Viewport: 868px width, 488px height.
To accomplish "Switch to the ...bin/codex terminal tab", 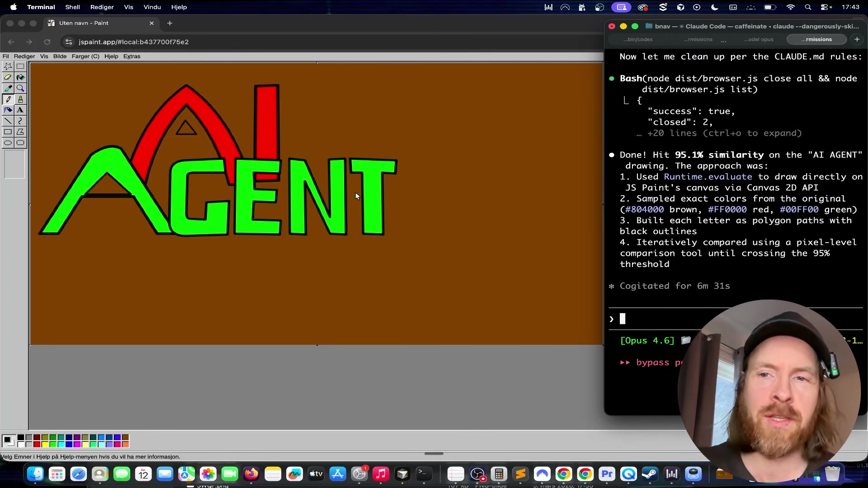I will [638, 39].
